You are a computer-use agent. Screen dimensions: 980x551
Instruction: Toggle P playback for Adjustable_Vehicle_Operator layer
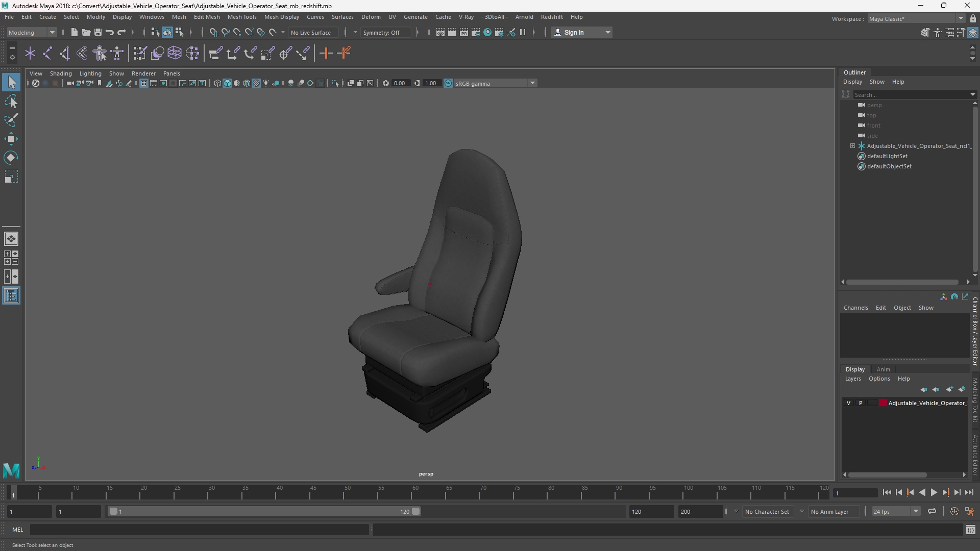(861, 403)
